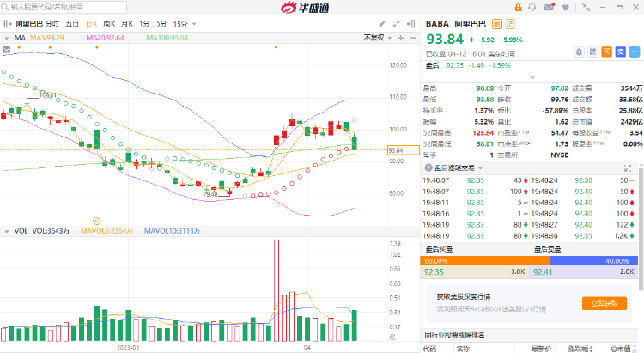Open fullscreen chart expand icon
The width and height of the screenshot is (644, 353).
coord(397,24)
